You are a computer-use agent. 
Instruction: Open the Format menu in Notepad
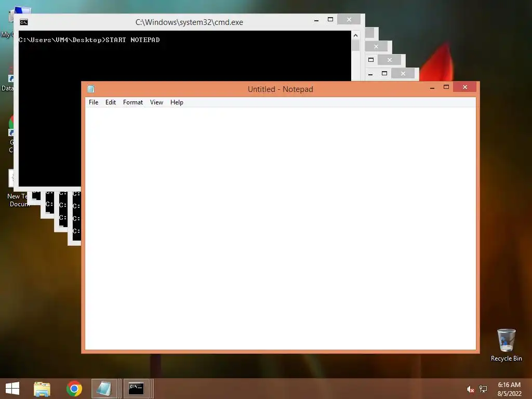(132, 102)
